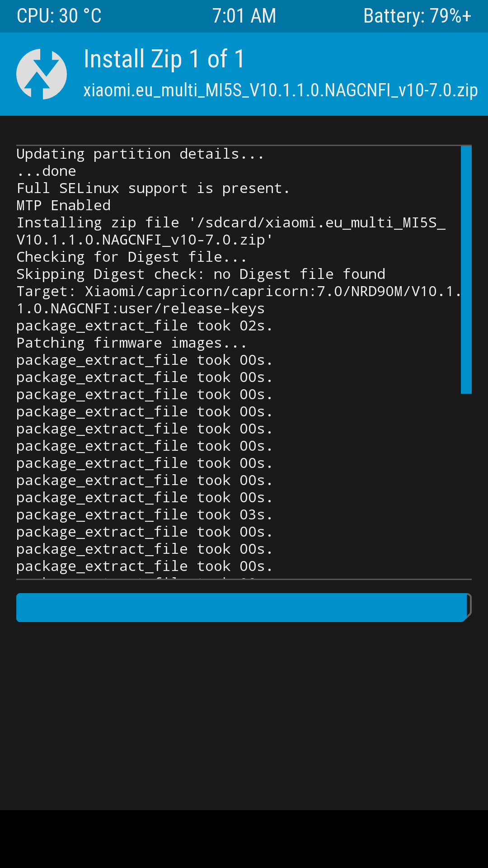Tap the MTP Enabled log line
Screen dimensions: 488x868
64,206
